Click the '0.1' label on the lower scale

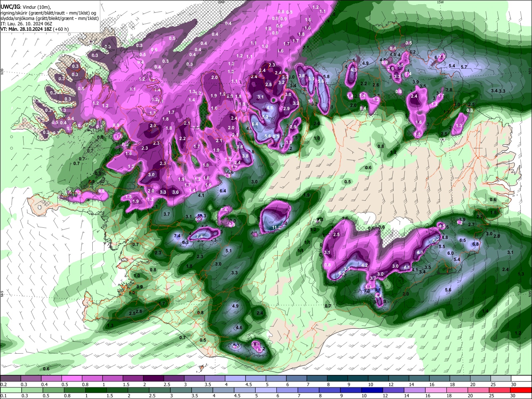(x=3, y=396)
